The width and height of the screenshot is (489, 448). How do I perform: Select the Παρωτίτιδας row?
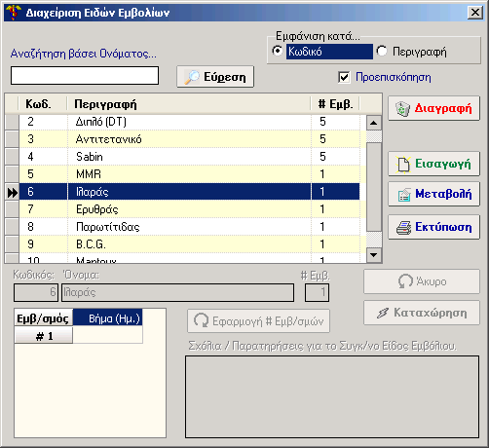(189, 227)
